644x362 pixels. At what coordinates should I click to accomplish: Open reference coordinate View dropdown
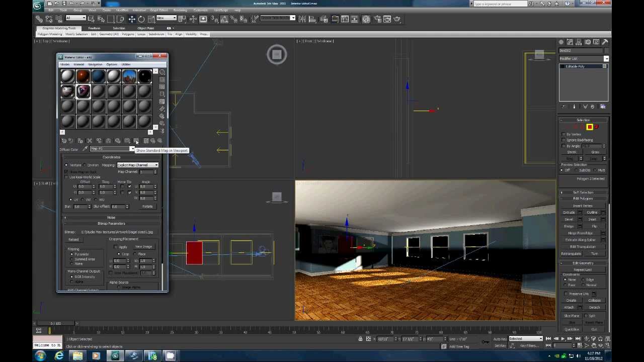[x=166, y=19]
